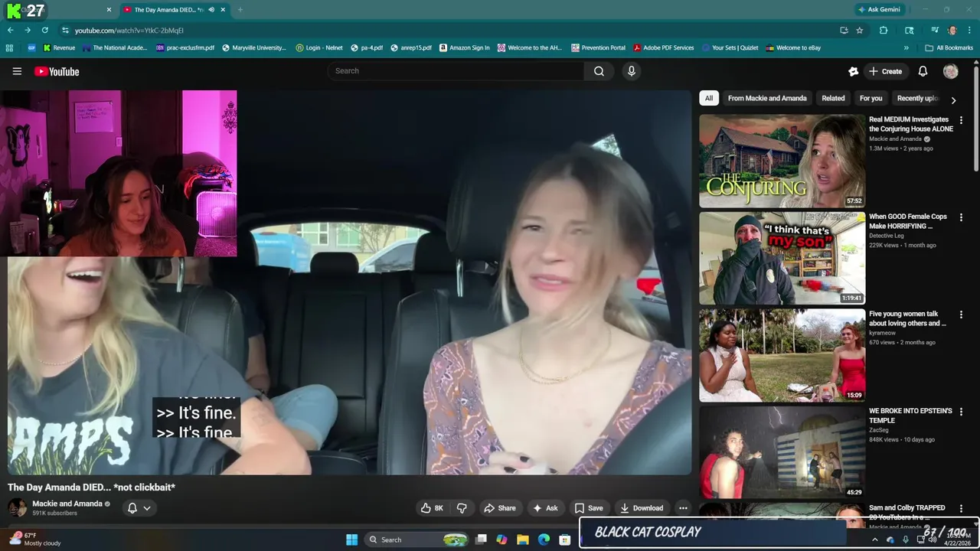This screenshot has height=551, width=980.
Task: Reload the page in the browser
Action: point(45,30)
